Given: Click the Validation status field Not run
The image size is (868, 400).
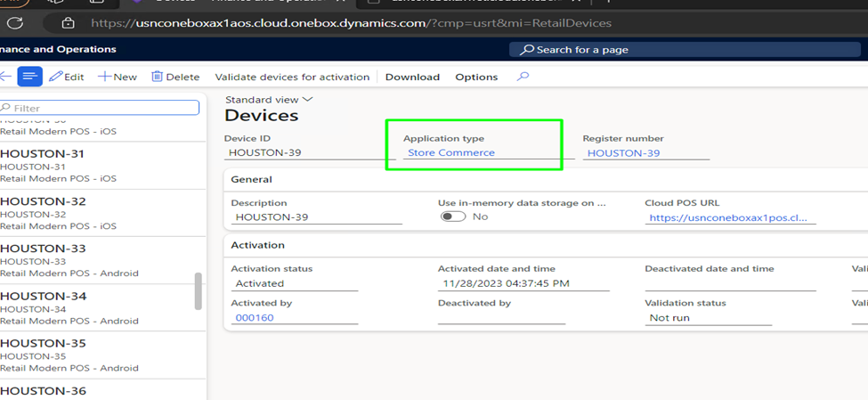Looking at the screenshot, I should click(x=709, y=318).
